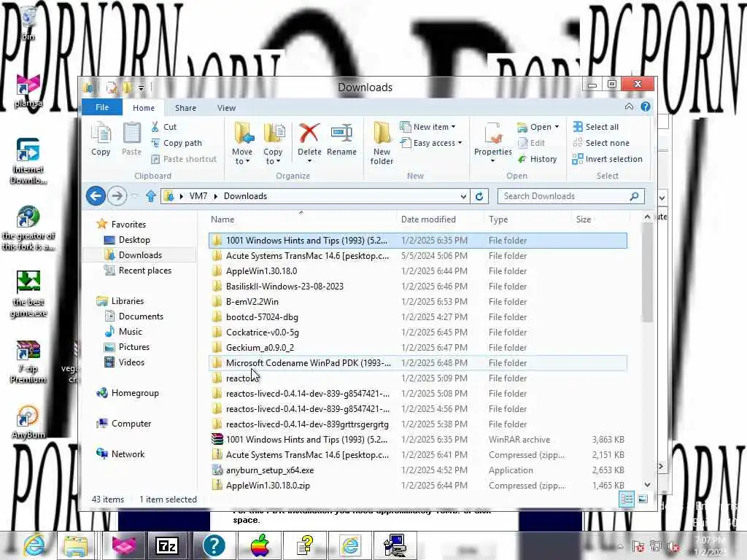Refresh the Downloads folder view
This screenshot has width=747, height=560.
tap(479, 196)
